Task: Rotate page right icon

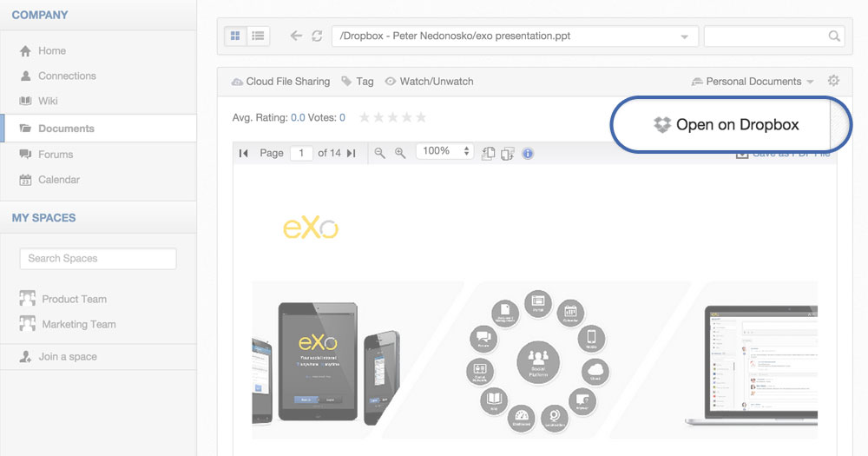Action: (508, 154)
